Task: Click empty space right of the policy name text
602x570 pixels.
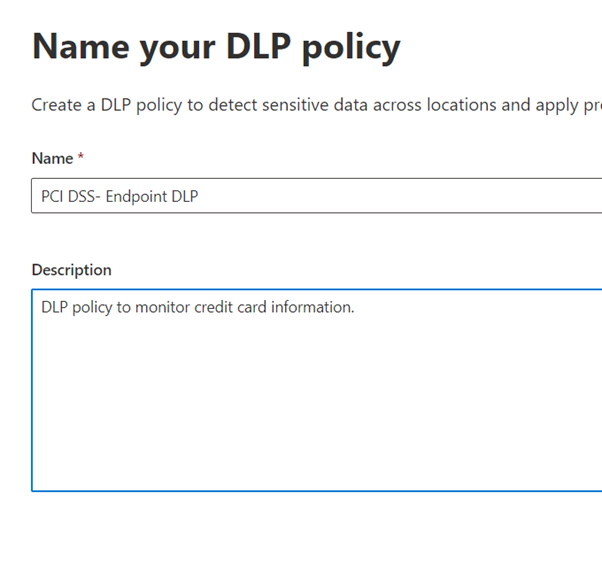Action: pyautogui.click(x=400, y=197)
